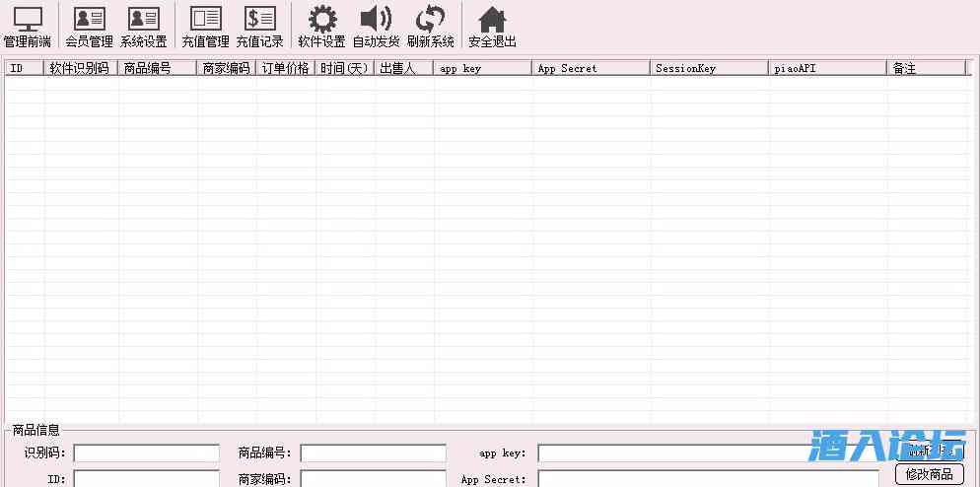The height and width of the screenshot is (487, 980).
Task: Sort by 商家编码 column header
Action: pyautogui.click(x=227, y=68)
